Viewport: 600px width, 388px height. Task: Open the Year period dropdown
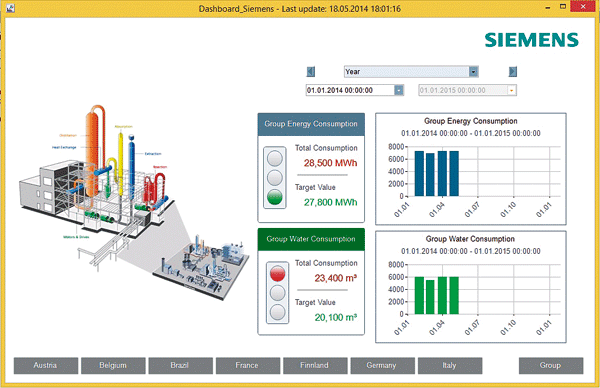[473, 72]
